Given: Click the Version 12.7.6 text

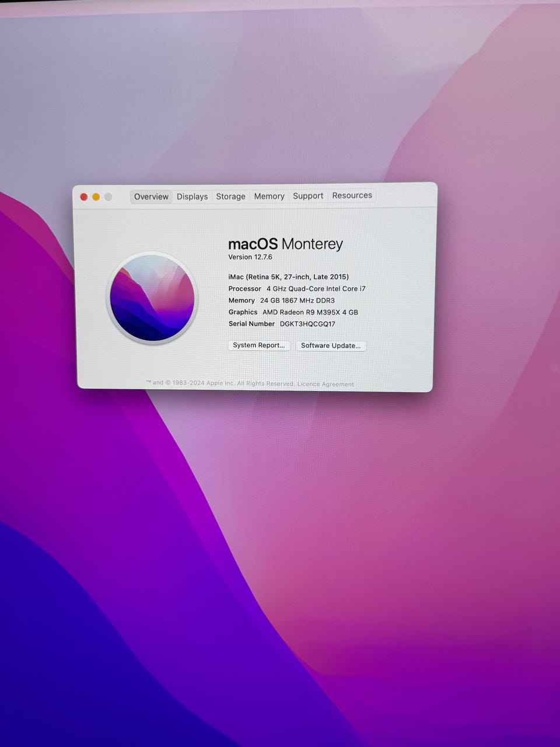Looking at the screenshot, I should (x=250, y=257).
